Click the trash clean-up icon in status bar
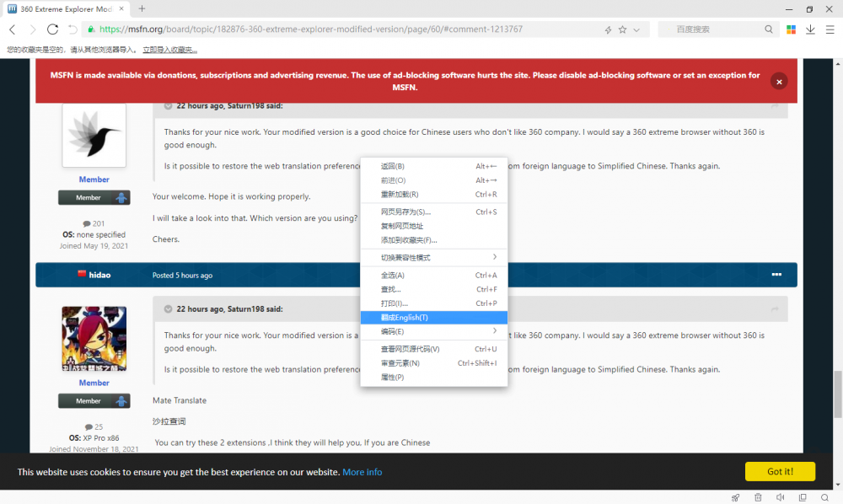Image resolution: width=843 pixels, height=504 pixels. [759, 497]
